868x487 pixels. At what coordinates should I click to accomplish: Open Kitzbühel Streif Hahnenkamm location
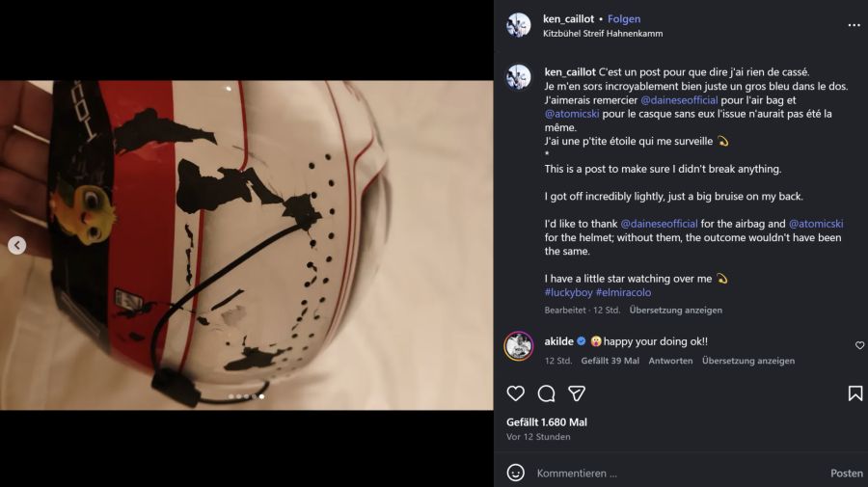(x=603, y=34)
